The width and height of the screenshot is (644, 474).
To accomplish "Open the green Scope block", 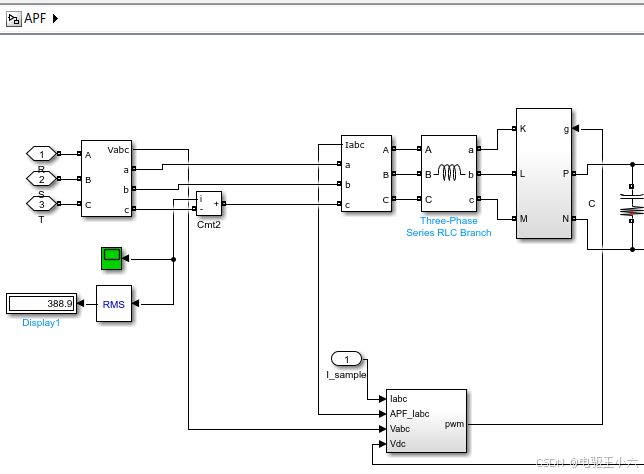I will pyautogui.click(x=111, y=258).
